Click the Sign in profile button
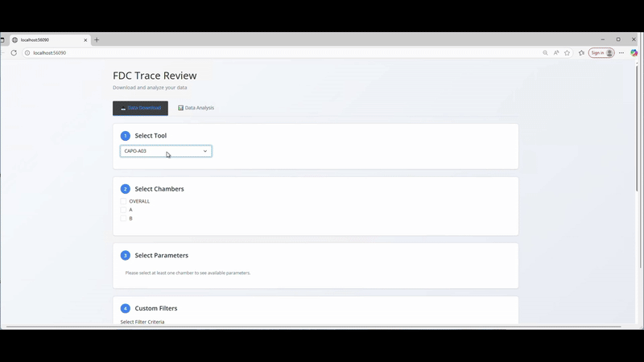The width and height of the screenshot is (644, 362). pyautogui.click(x=601, y=53)
